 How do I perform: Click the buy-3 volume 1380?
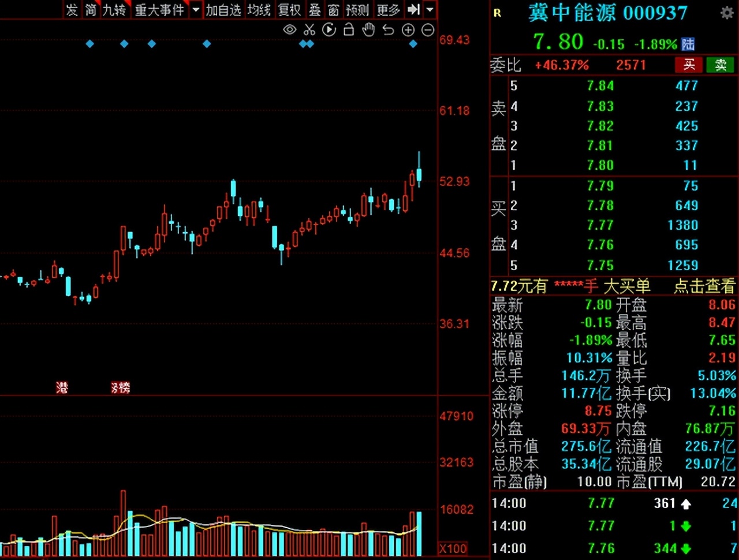[683, 225]
